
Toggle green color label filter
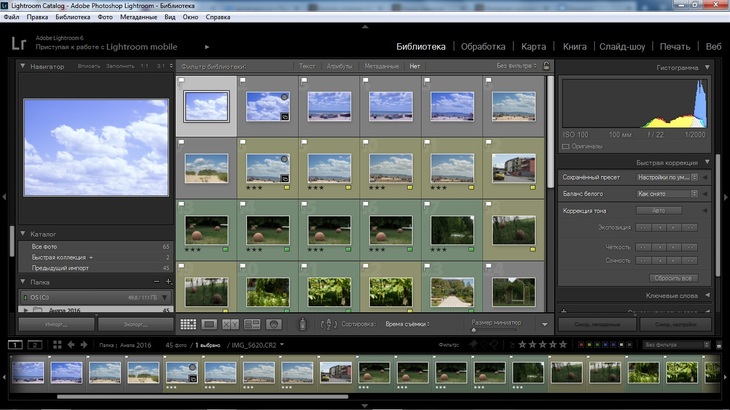click(597, 345)
